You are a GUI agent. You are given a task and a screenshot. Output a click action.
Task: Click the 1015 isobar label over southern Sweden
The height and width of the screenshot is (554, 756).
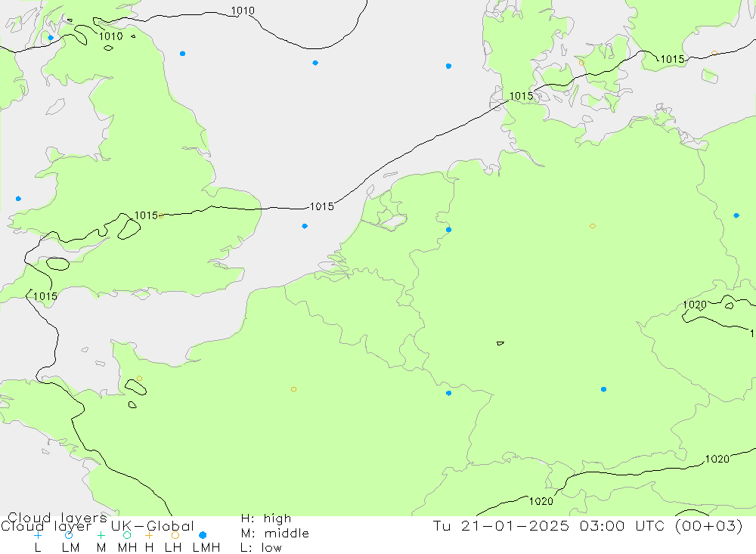click(672, 59)
